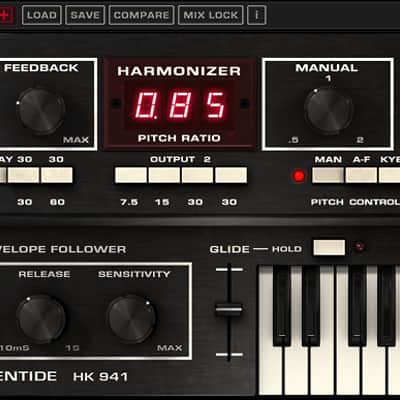Select A-F pitch control mode
This screenshot has width=400, height=400.
pyautogui.click(x=361, y=175)
